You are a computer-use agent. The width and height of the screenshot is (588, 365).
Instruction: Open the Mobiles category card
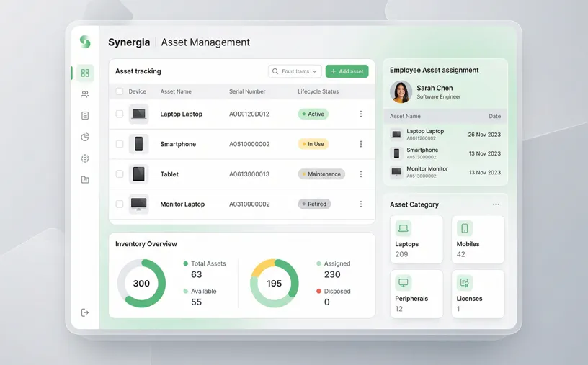coord(478,240)
